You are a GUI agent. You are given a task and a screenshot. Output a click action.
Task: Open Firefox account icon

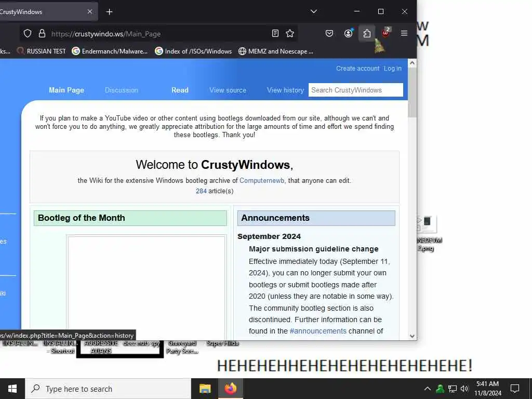point(348,33)
